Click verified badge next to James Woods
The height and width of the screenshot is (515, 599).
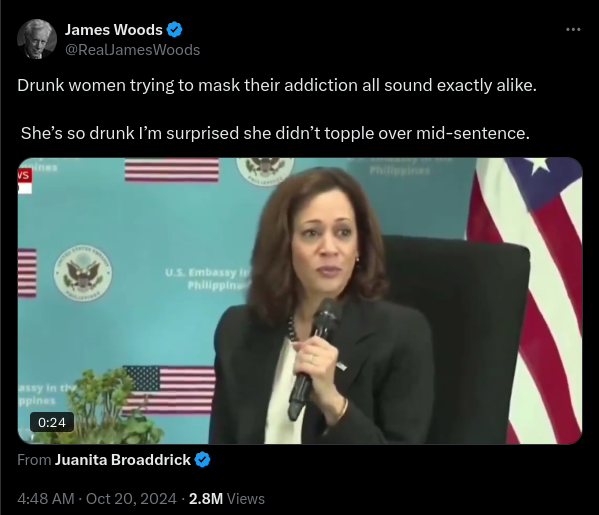coord(174,30)
